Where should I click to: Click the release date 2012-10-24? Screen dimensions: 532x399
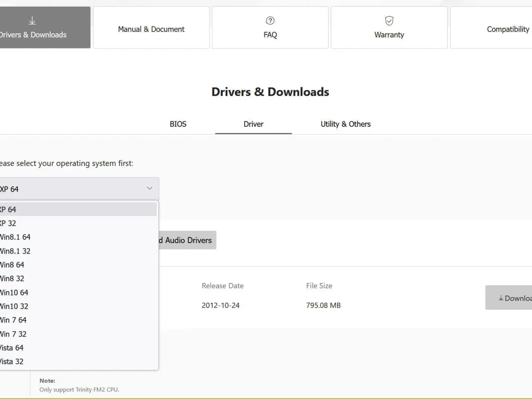tap(221, 305)
